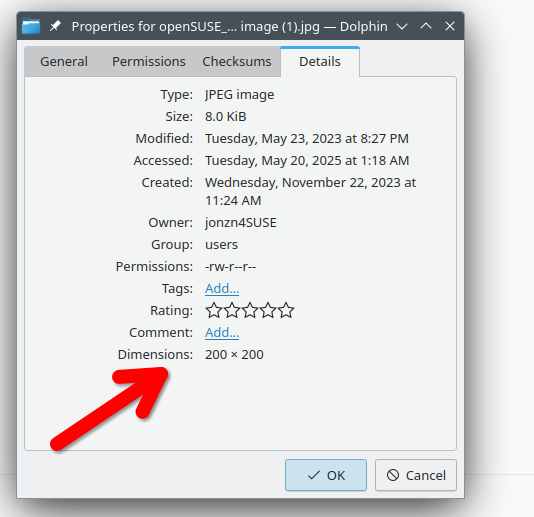Viewport: 534px width, 517px height.
Task: Switch to the Checksums tab
Action: coord(237,62)
